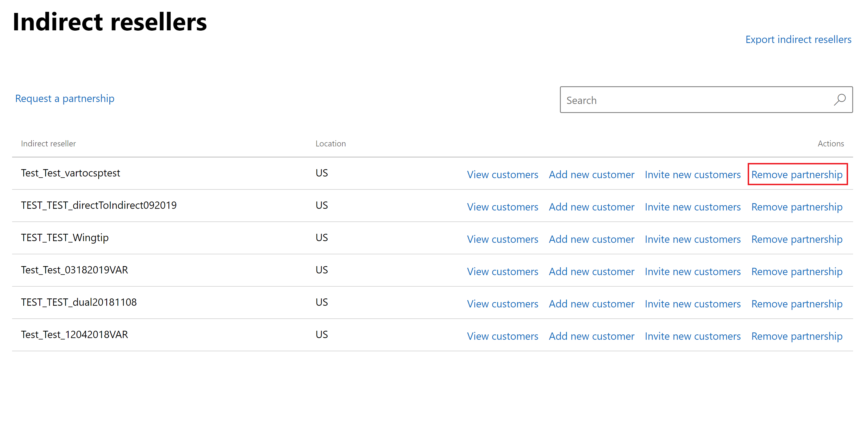
Task: Remove partnership with TEST_TEST_dual20181108
Action: 797,304
